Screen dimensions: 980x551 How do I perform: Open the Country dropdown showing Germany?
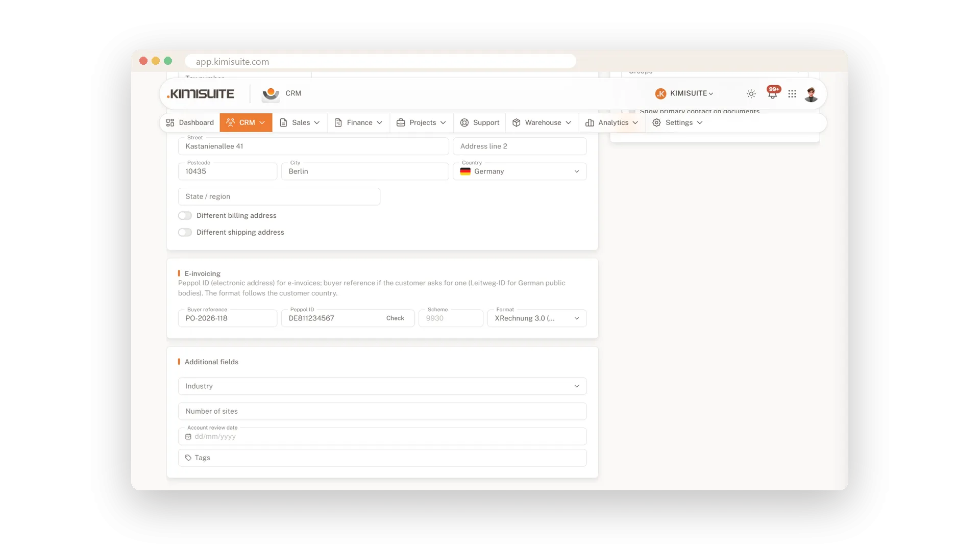pyautogui.click(x=520, y=171)
